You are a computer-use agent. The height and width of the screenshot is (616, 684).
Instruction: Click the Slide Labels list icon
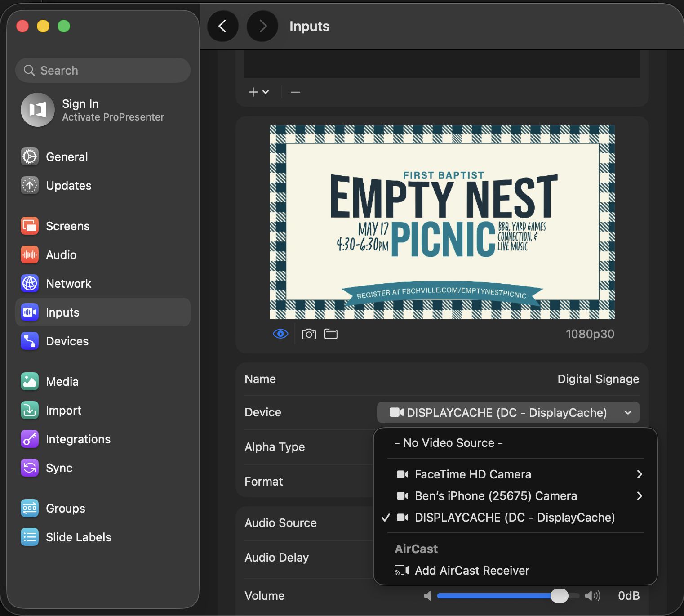pos(30,537)
